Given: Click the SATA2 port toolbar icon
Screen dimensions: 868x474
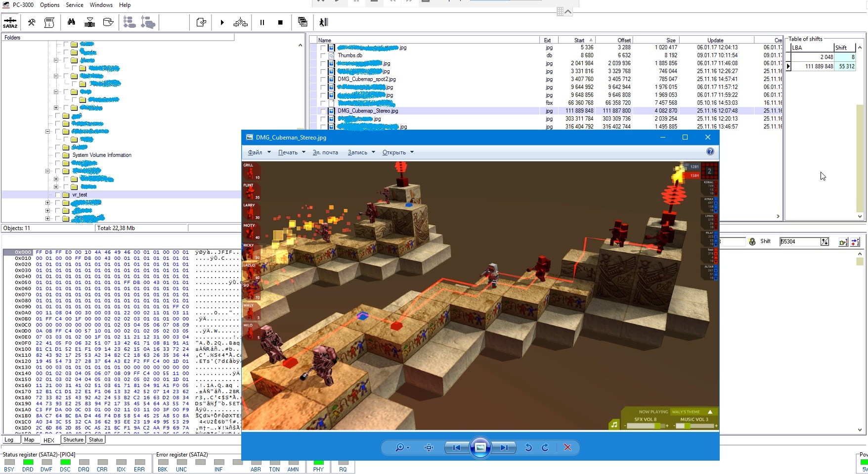Looking at the screenshot, I should pos(10,22).
